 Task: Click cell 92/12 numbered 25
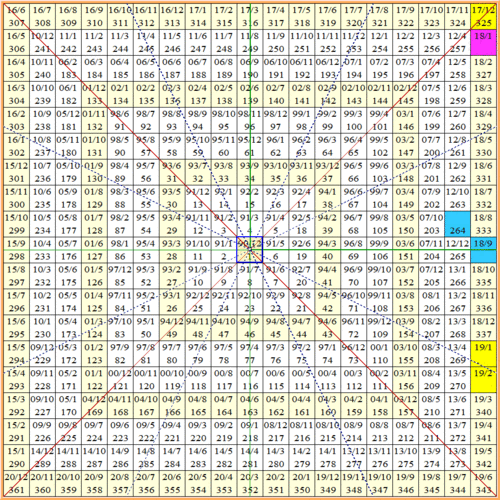pos(198,302)
